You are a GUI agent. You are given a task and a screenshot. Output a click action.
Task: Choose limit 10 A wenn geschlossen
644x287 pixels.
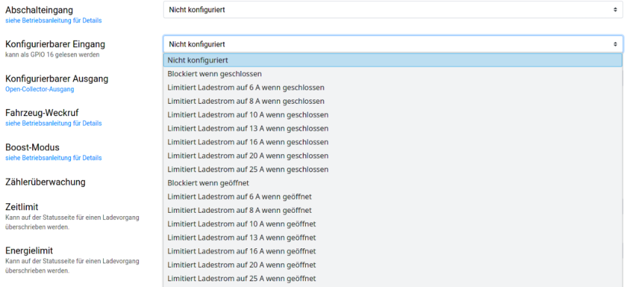(247, 115)
